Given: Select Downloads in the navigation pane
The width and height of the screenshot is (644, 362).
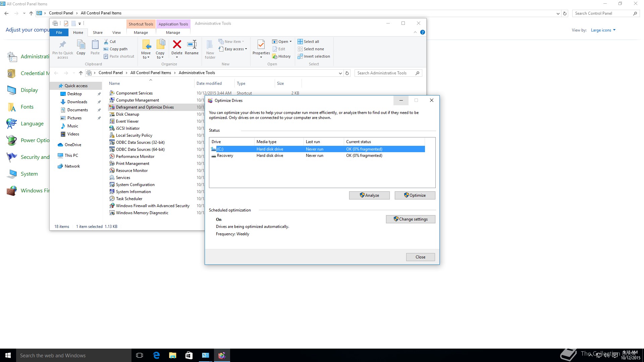Looking at the screenshot, I should click(x=77, y=102).
